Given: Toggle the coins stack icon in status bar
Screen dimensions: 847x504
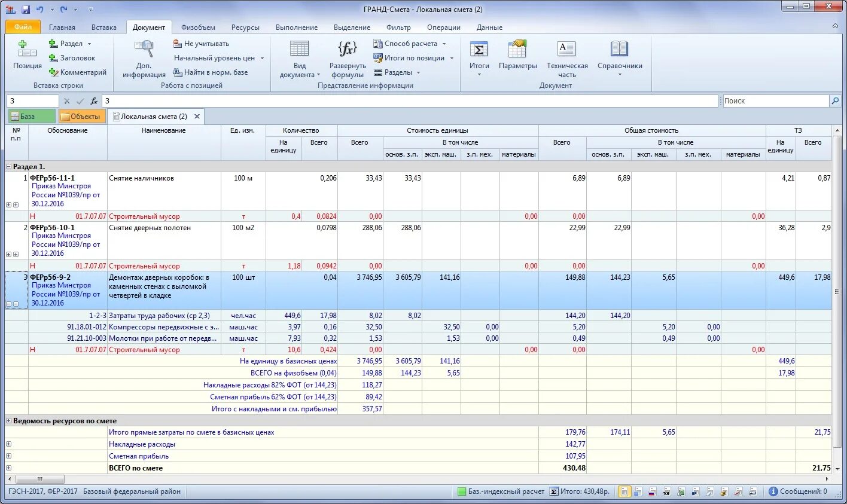Looking at the screenshot, I should [724, 491].
